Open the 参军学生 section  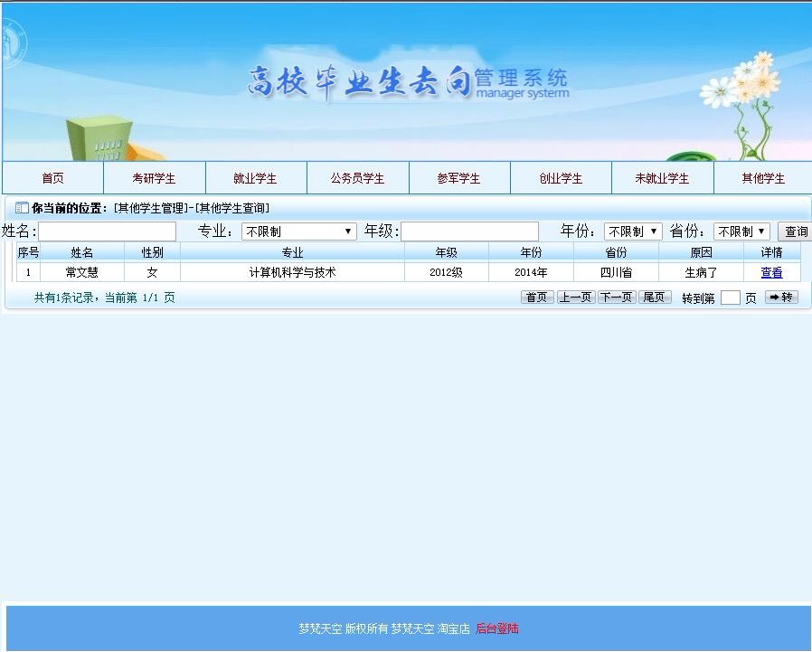point(459,177)
